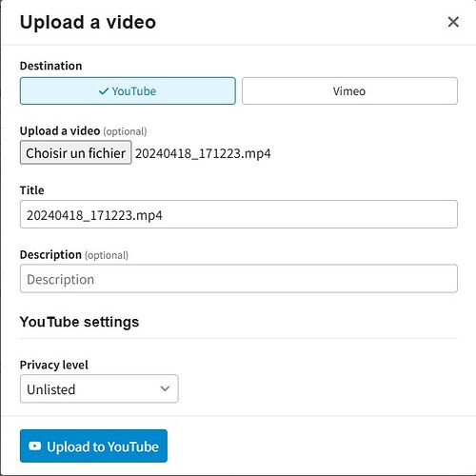The image size is (476, 476).
Task: Click the Destination label
Action: click(x=50, y=66)
